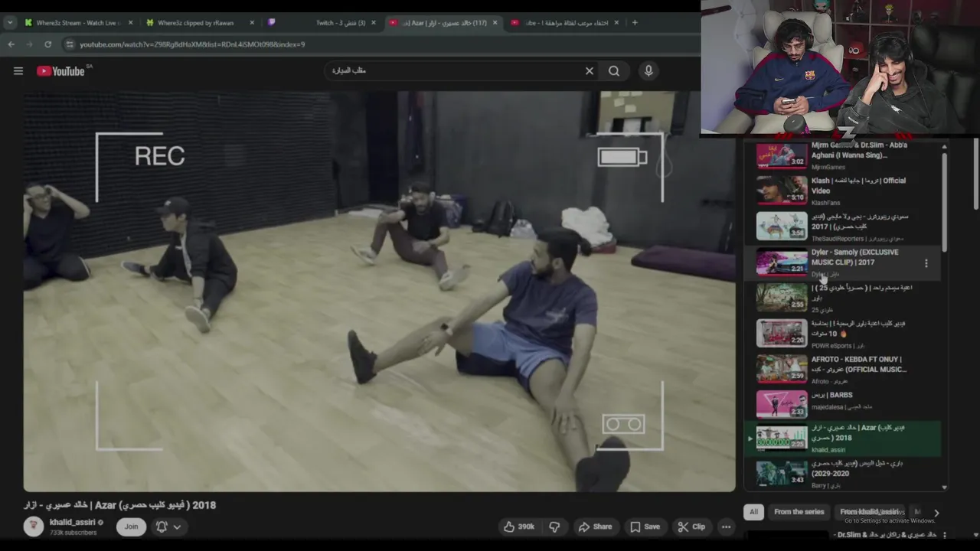Click the page vertical scrollbar
This screenshot has width=980, height=551.
(975, 173)
